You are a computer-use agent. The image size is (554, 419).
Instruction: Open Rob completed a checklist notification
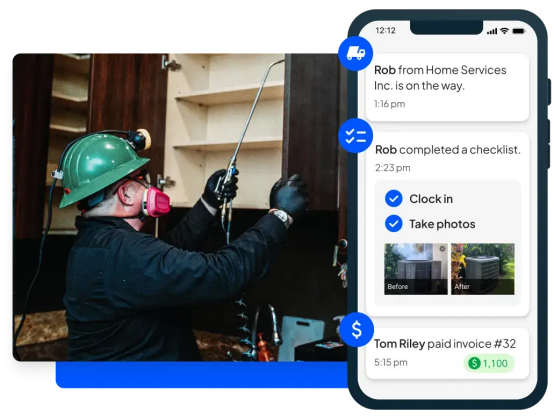pos(447,224)
